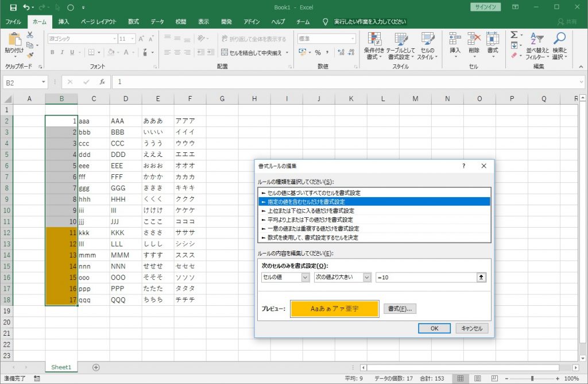Click the Save icon in quick access toolbar
588x384 pixels.
(x=13, y=7)
